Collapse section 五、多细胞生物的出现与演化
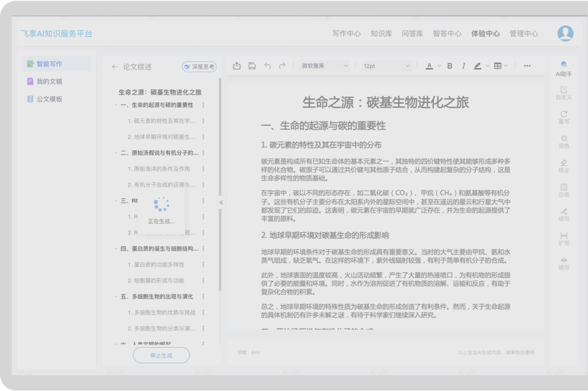 point(115,297)
